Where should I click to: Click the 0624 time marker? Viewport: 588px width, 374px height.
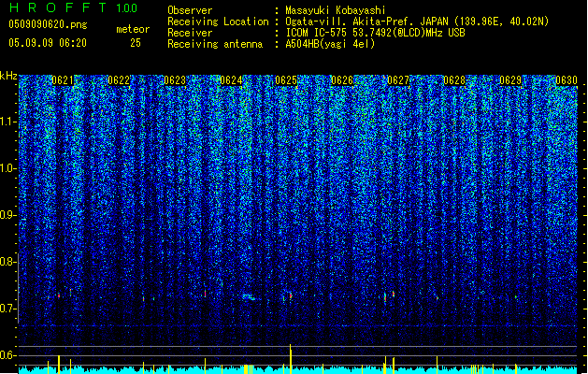[x=231, y=80]
